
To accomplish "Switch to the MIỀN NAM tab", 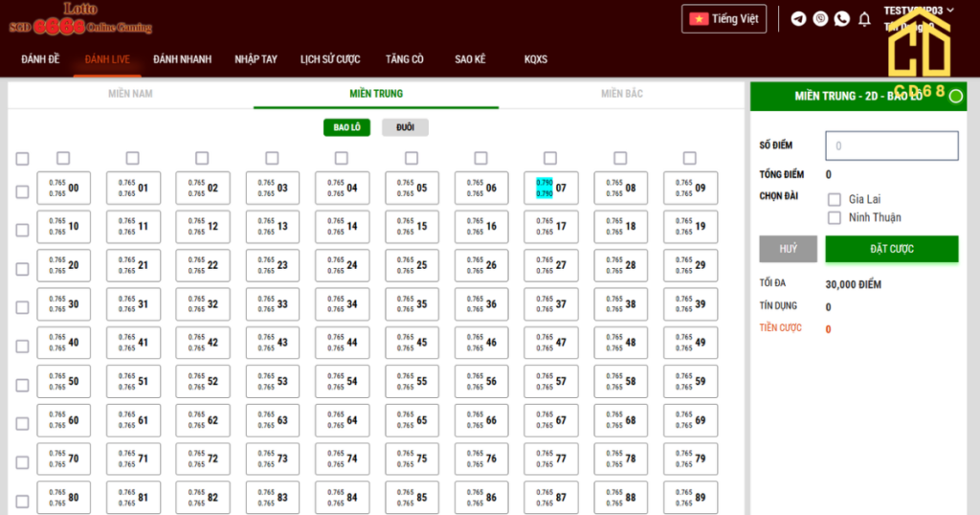I will click(x=130, y=94).
